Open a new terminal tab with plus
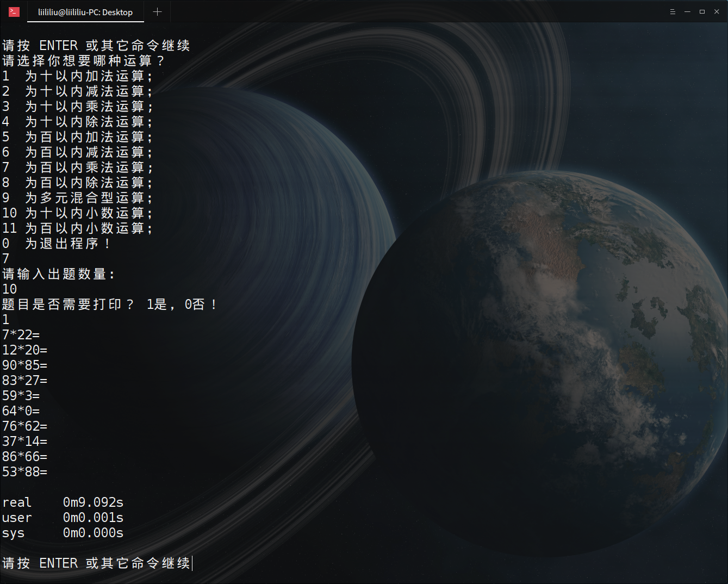The image size is (728, 584). (x=157, y=12)
